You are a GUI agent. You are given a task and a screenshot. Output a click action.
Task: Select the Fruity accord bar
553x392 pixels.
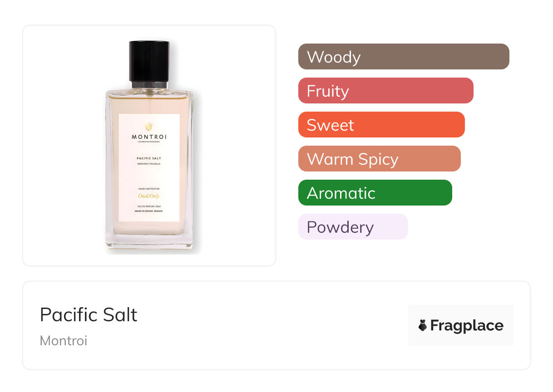click(x=385, y=91)
